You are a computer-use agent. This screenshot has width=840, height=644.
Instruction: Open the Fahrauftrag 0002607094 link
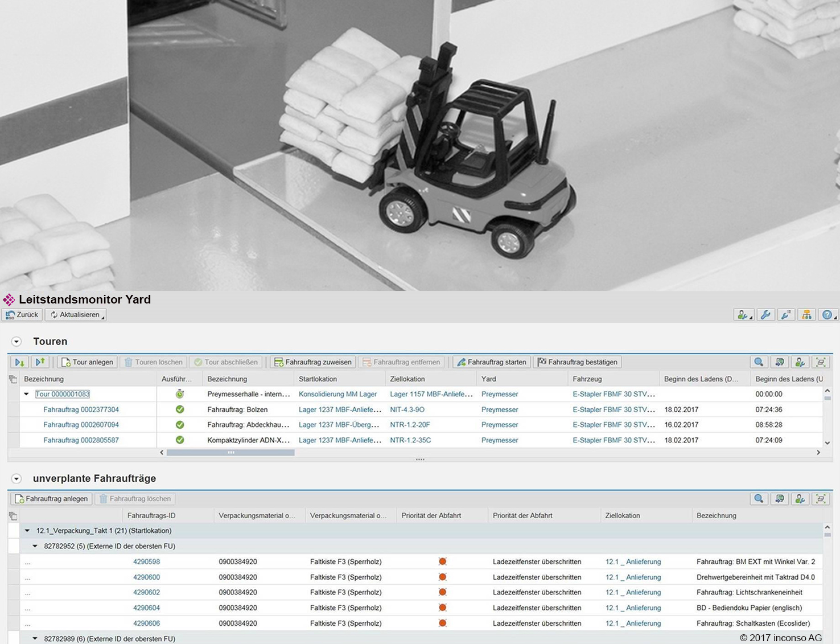click(81, 425)
